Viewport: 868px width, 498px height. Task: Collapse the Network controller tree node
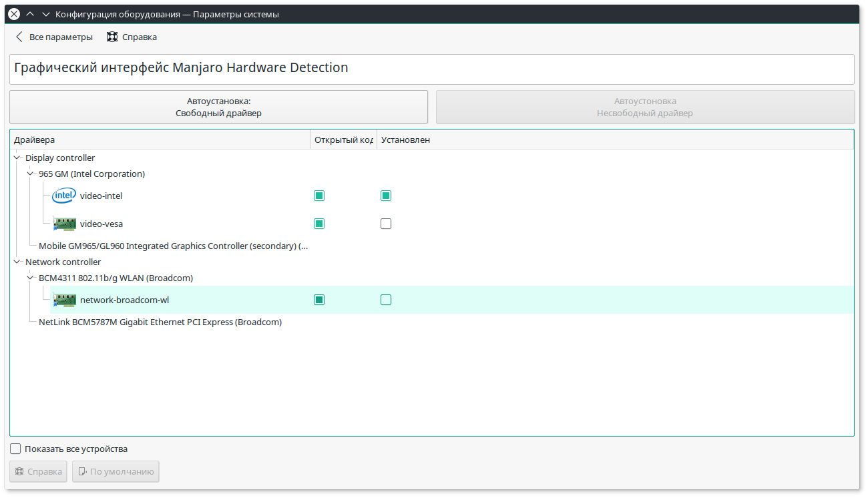17,262
